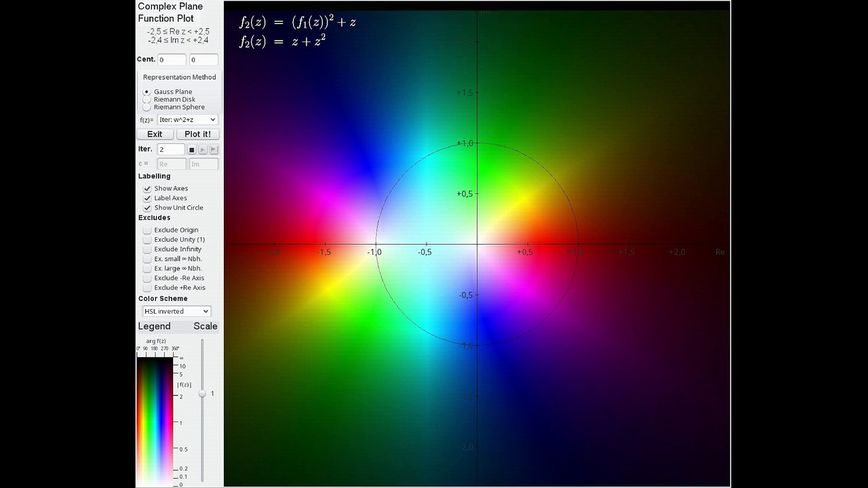
Task: Click the play iteration icon
Action: click(203, 149)
